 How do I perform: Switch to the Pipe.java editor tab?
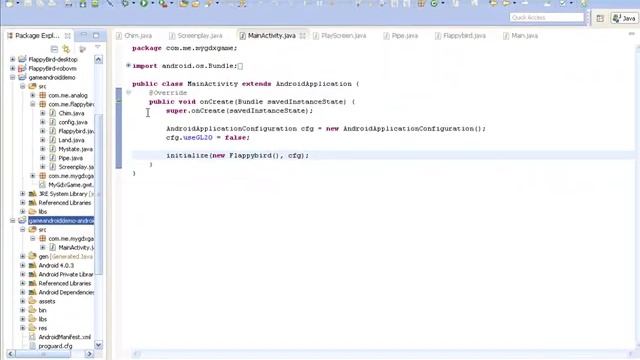tap(400, 36)
